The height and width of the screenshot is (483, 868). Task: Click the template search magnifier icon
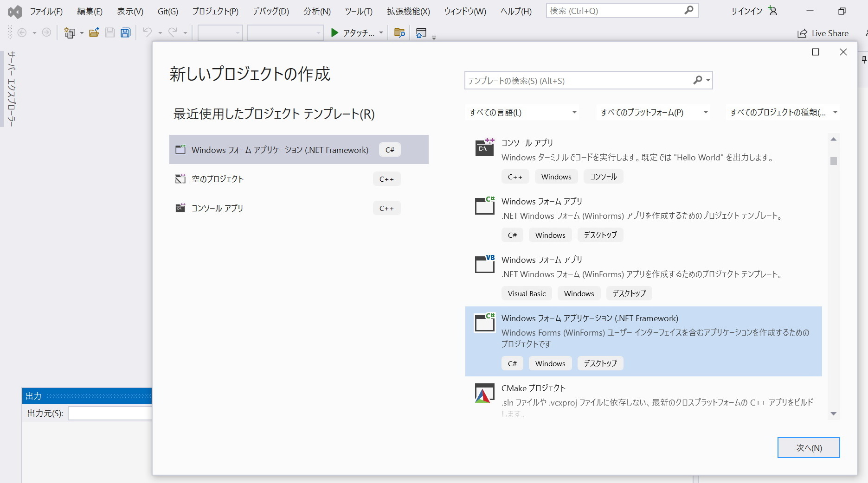697,80
